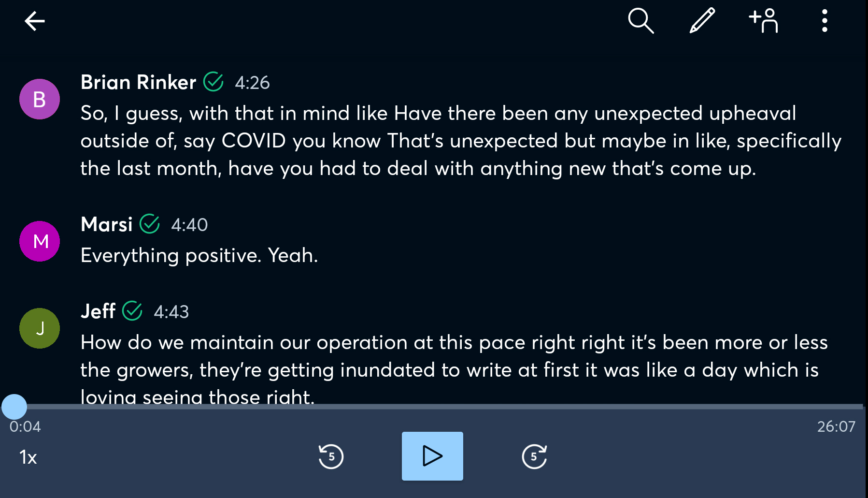Tap Marsi's 'Everything positive. Yeah.' text
This screenshot has width=868, height=498.
pos(199,255)
